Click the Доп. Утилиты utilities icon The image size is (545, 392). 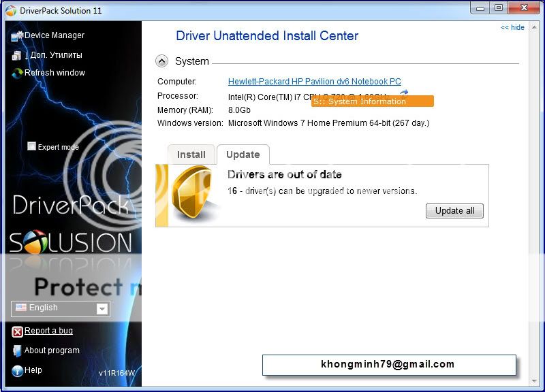click(16, 55)
